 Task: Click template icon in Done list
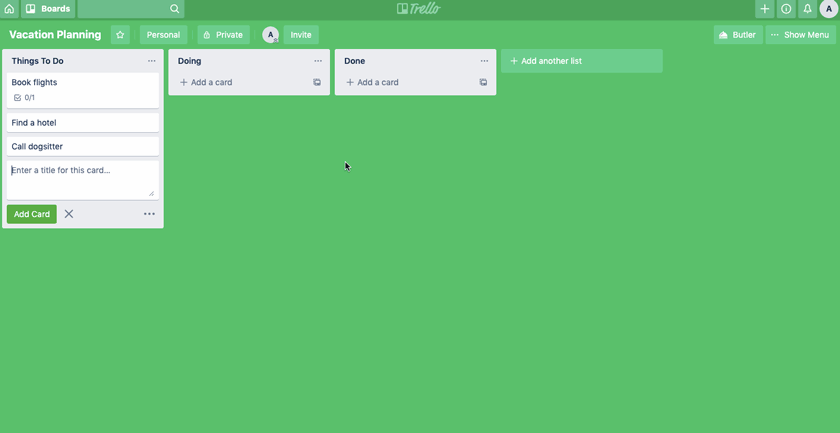(x=483, y=83)
